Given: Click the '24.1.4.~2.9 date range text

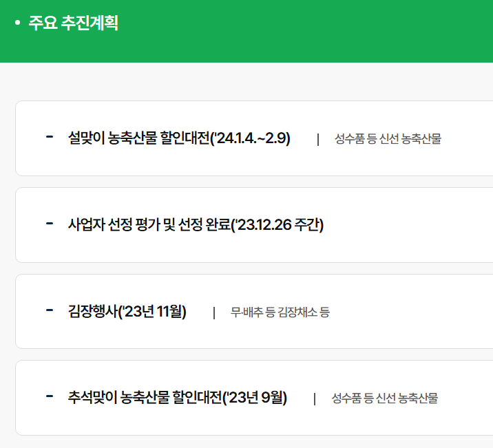Looking at the screenshot, I should [251, 138].
